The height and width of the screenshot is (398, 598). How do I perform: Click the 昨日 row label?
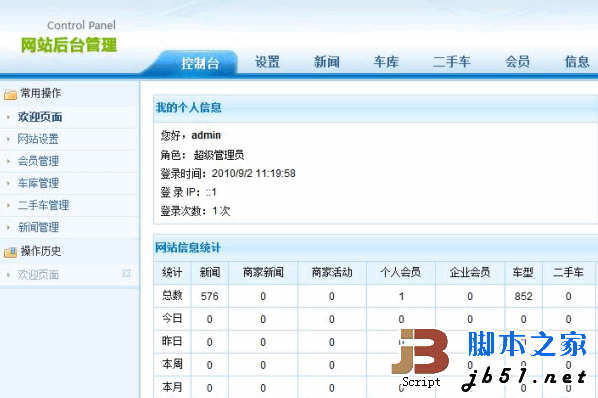(x=172, y=341)
